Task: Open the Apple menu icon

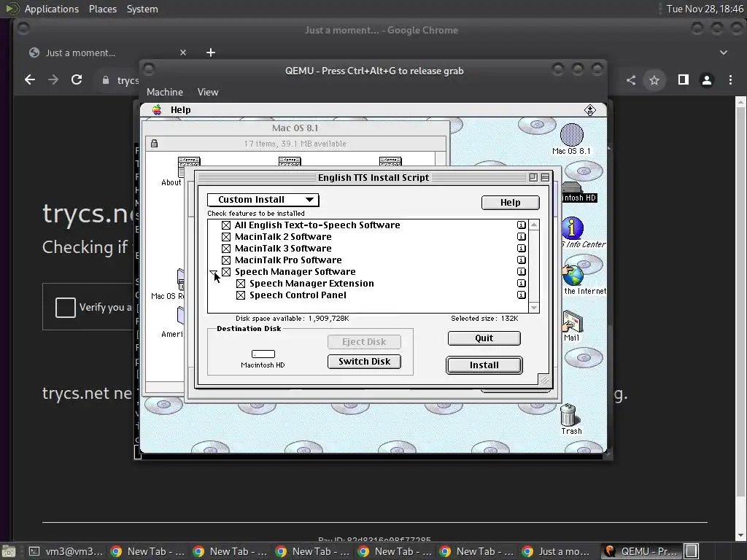Action: [157, 110]
